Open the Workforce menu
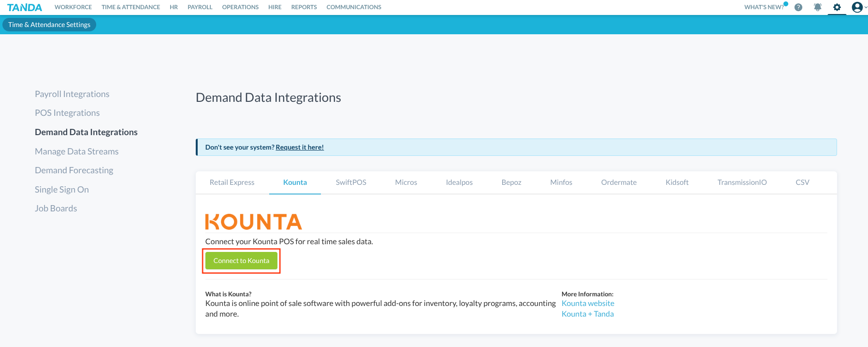 point(73,7)
